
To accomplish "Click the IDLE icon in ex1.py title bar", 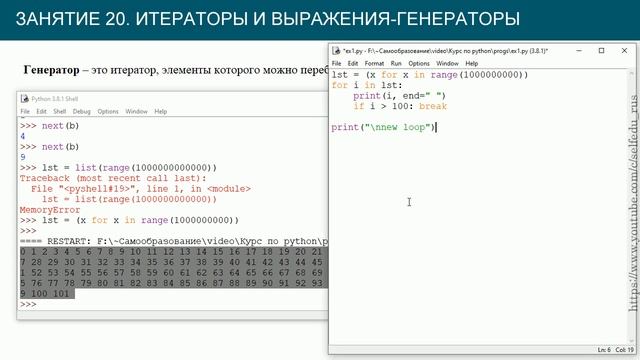I will pyautogui.click(x=336, y=51).
